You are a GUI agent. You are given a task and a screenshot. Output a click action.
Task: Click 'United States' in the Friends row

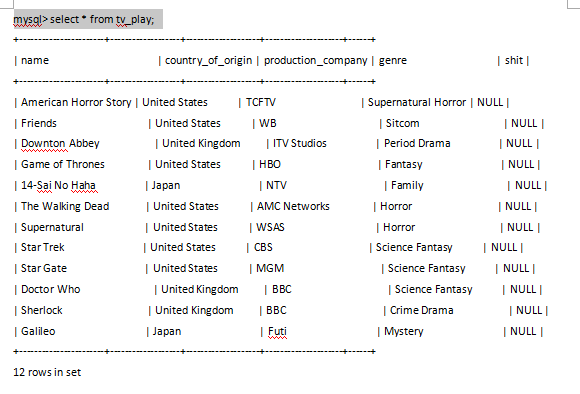[188, 123]
